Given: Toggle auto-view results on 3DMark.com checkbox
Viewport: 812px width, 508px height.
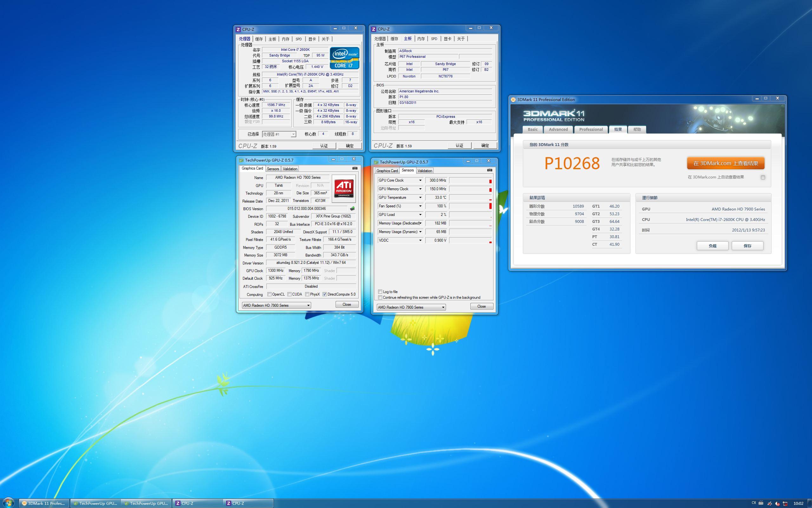Looking at the screenshot, I should (763, 177).
